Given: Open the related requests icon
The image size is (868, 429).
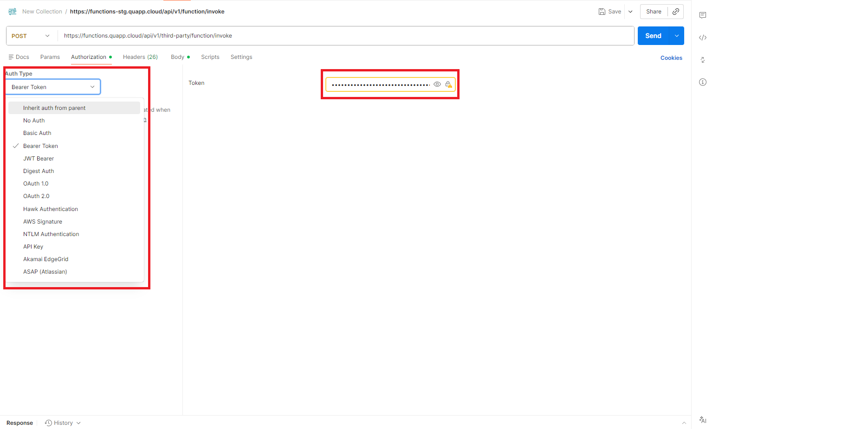Looking at the screenshot, I should [x=702, y=59].
